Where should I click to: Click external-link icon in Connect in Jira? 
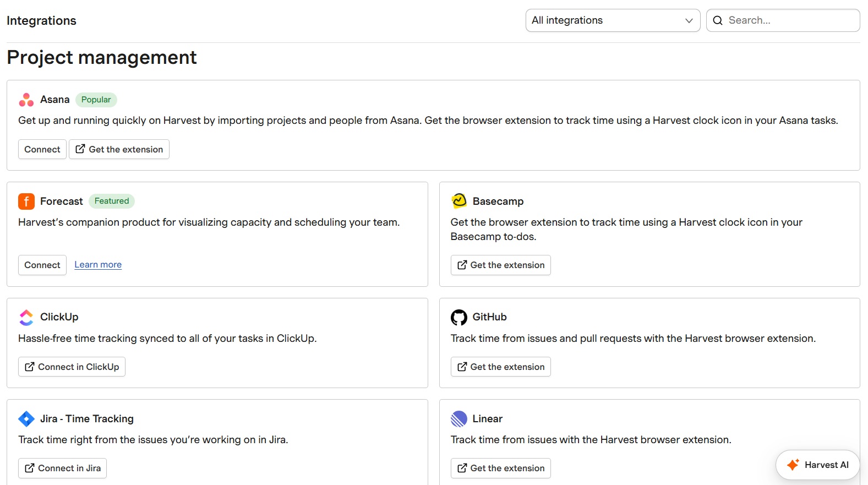[30, 468]
